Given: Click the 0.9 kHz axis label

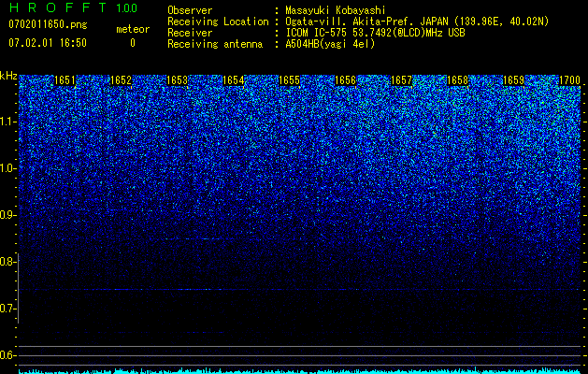Looking at the screenshot, I should point(8,215).
